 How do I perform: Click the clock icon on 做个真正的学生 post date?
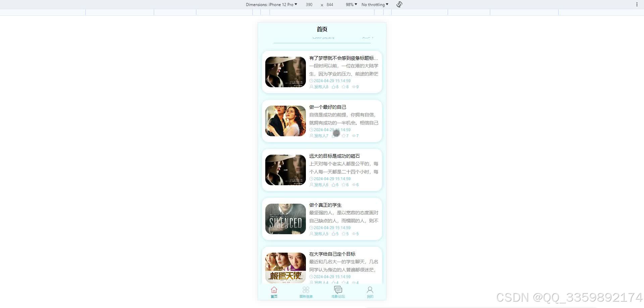(x=311, y=228)
